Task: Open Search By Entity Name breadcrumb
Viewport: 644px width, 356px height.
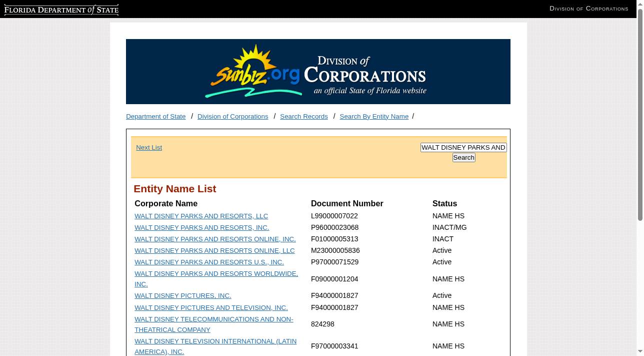Action: coord(374,117)
